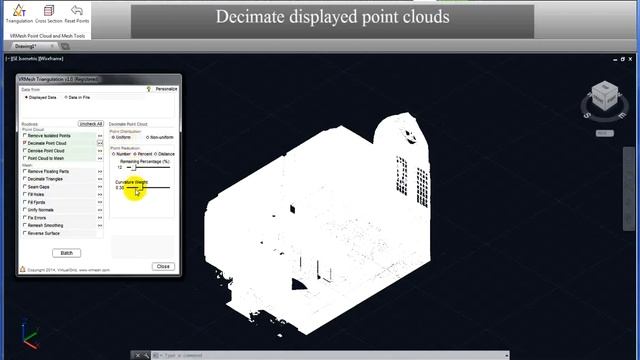The image size is (640, 360).
Task: Expand settings arrow for Remesh Smoothing
Action: point(100,225)
